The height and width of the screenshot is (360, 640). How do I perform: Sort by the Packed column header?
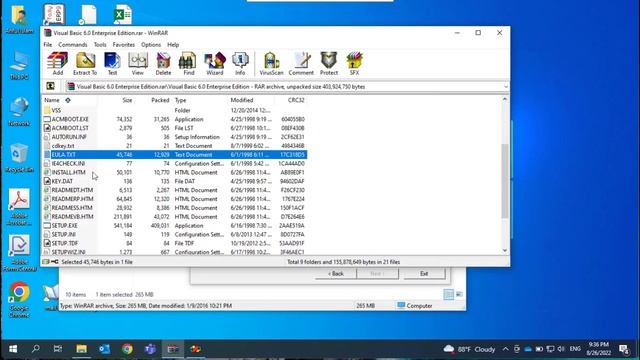[x=160, y=100]
